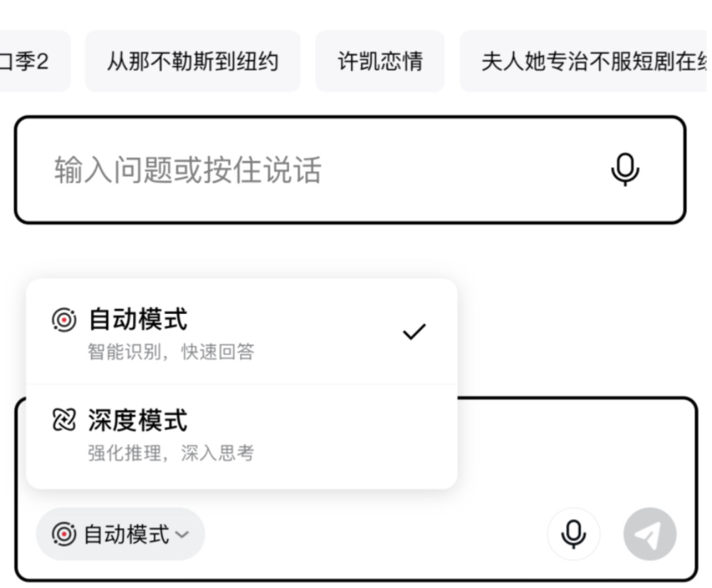The image size is (712, 588).
Task: Click the chain-link icon next to 深度模式
Action: 65,421
